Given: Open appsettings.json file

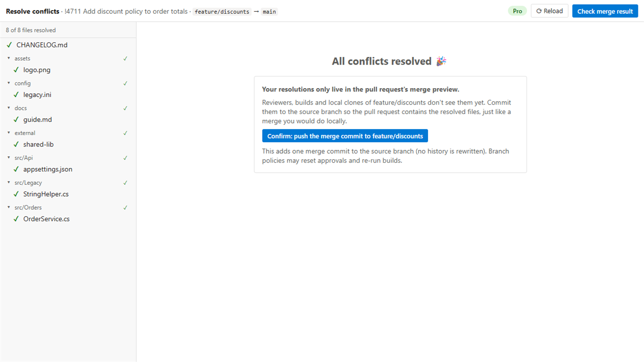Looking at the screenshot, I should (48, 169).
